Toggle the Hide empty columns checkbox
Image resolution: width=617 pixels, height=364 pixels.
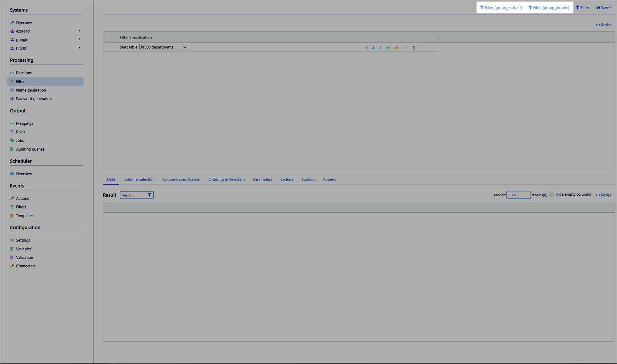click(x=552, y=194)
